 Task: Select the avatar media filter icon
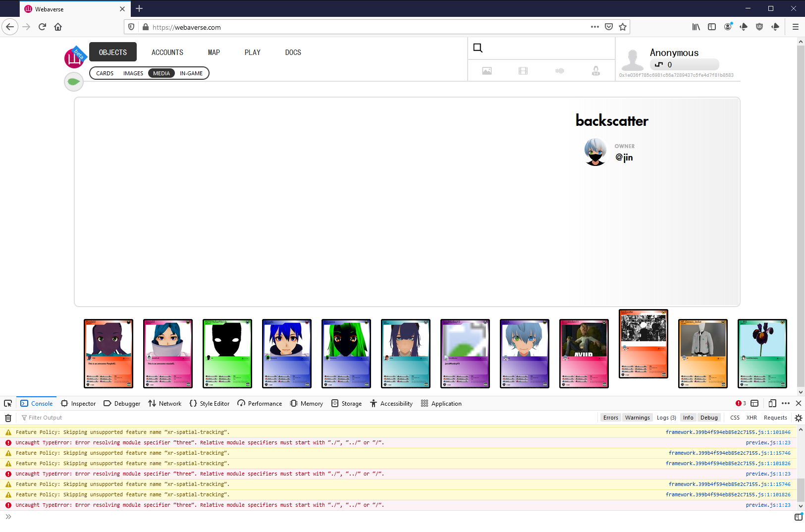tap(596, 70)
